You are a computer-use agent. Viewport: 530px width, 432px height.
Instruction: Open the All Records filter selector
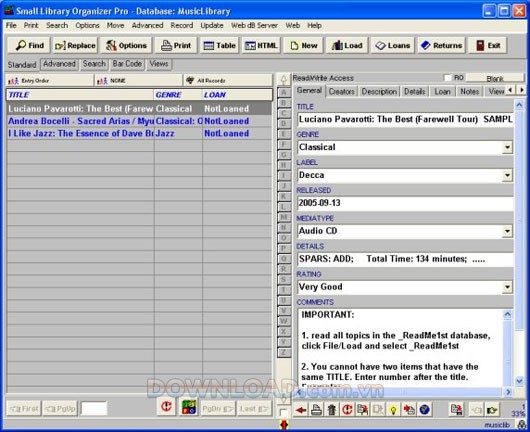(228, 80)
